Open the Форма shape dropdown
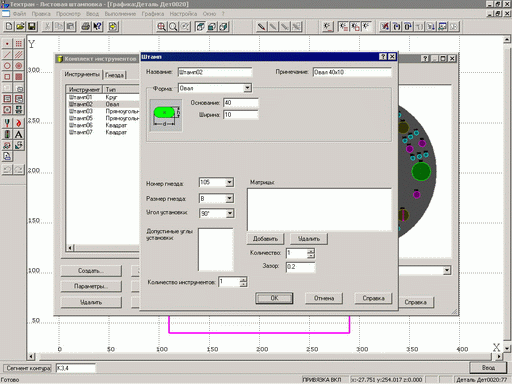 [x=247, y=88]
